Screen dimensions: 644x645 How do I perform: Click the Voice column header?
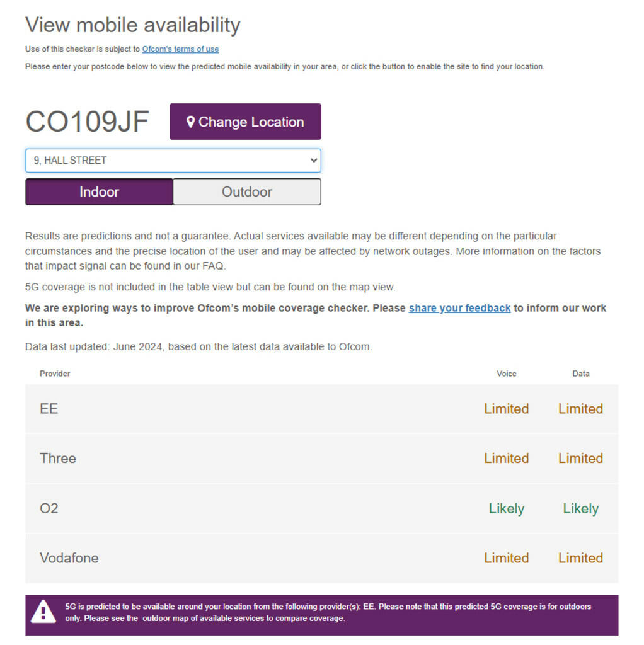coord(506,374)
